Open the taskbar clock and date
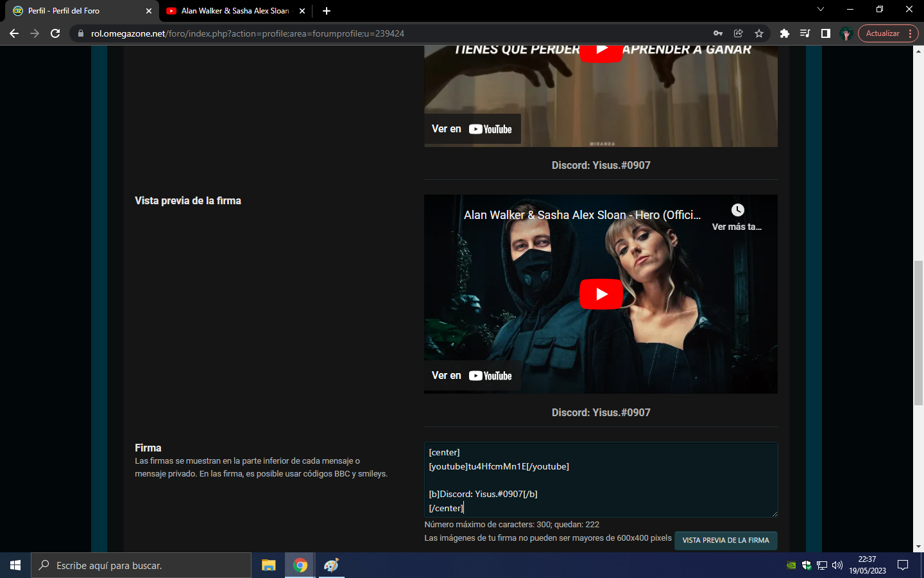This screenshot has width=924, height=578. (x=868, y=565)
